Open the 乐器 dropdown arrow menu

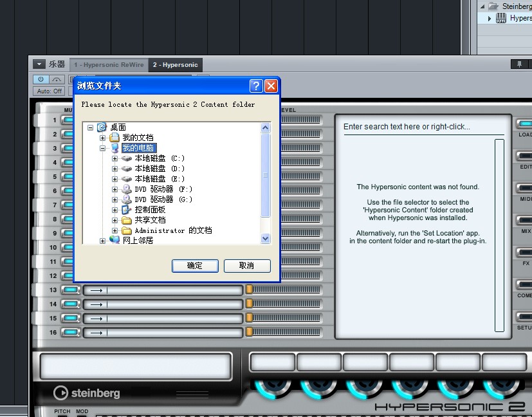click(39, 64)
